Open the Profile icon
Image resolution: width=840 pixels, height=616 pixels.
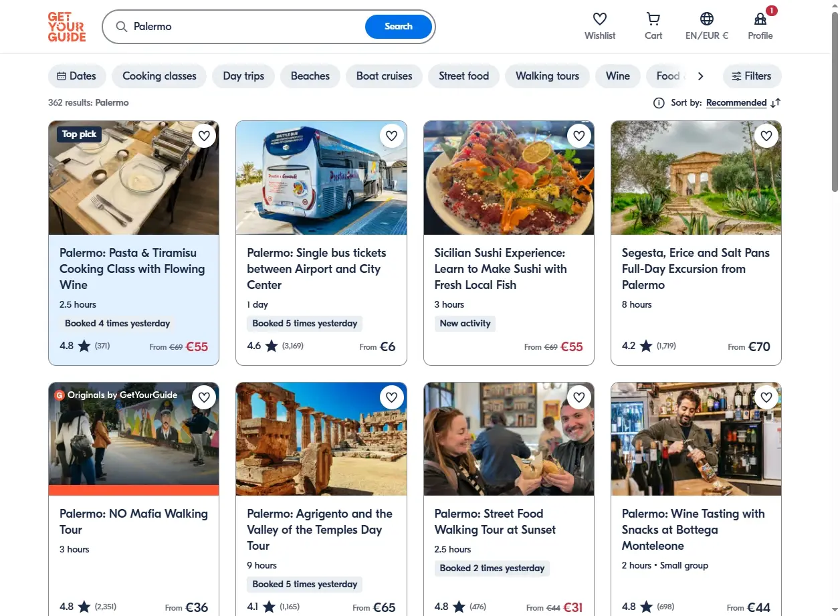[x=760, y=19]
